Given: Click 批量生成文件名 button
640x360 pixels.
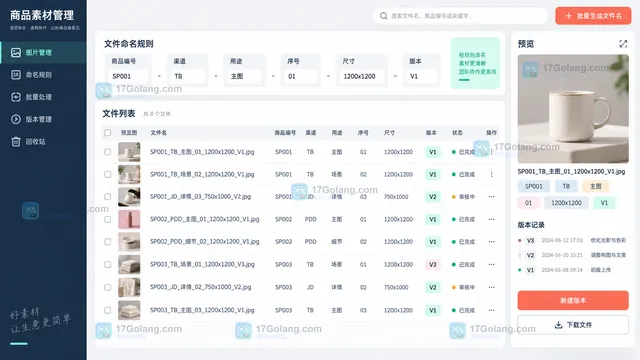Looking at the screenshot, I should pos(593,16).
